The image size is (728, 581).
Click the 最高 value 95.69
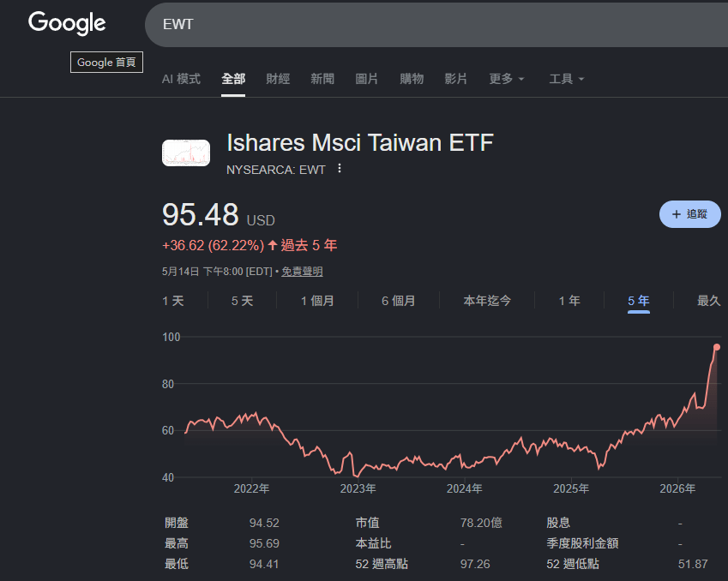coord(264,543)
